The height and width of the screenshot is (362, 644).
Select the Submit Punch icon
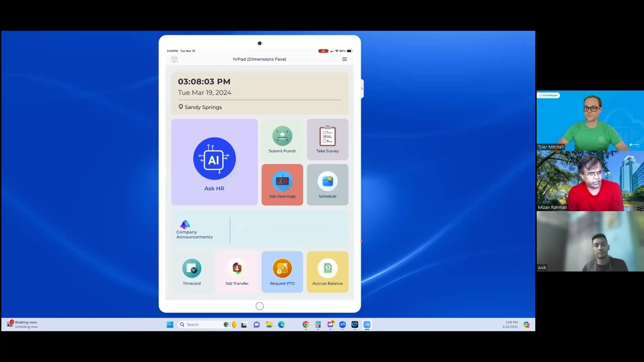pos(282,138)
